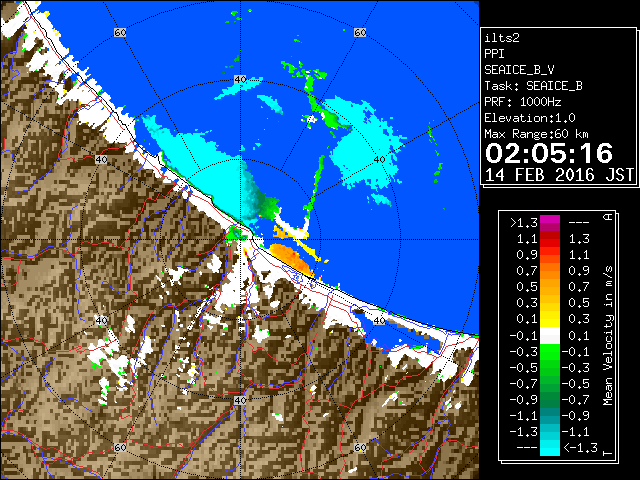Click the "40" ring label near the southeast coast
This screenshot has height=480, width=640.
click(379, 320)
